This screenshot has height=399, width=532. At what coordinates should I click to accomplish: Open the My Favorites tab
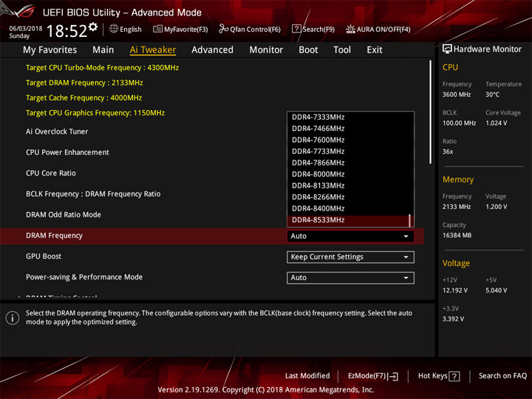tap(50, 50)
